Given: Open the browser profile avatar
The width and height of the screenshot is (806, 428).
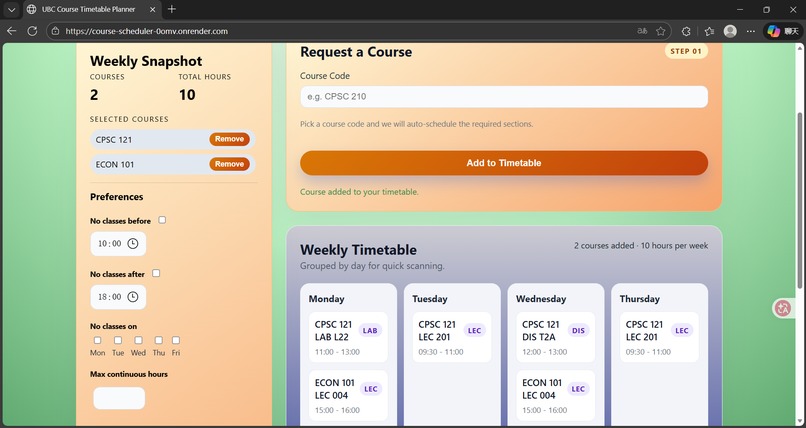Looking at the screenshot, I should pyautogui.click(x=730, y=31).
